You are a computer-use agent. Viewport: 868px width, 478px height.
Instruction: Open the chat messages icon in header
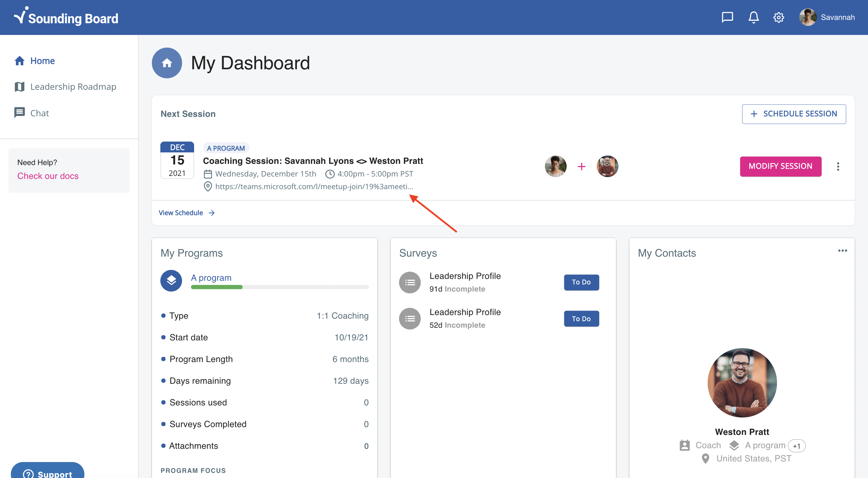727,17
